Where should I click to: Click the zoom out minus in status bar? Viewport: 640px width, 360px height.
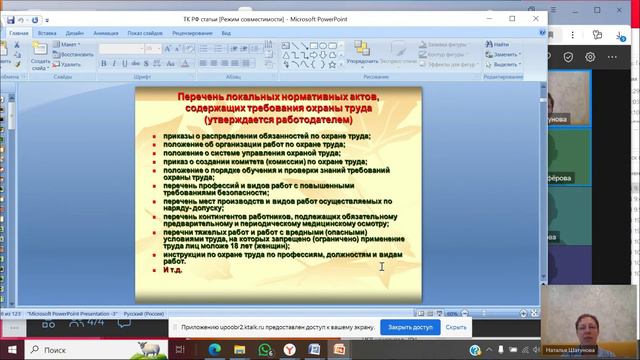pos(465,313)
